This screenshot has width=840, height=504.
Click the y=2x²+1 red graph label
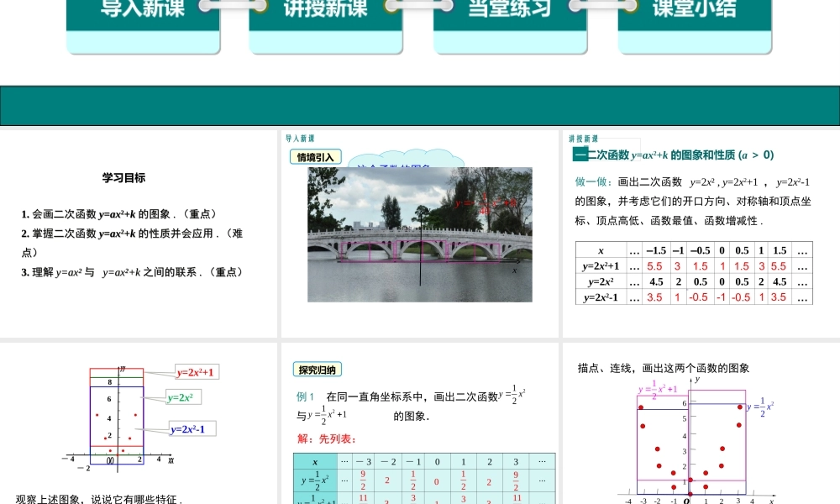coord(196,372)
